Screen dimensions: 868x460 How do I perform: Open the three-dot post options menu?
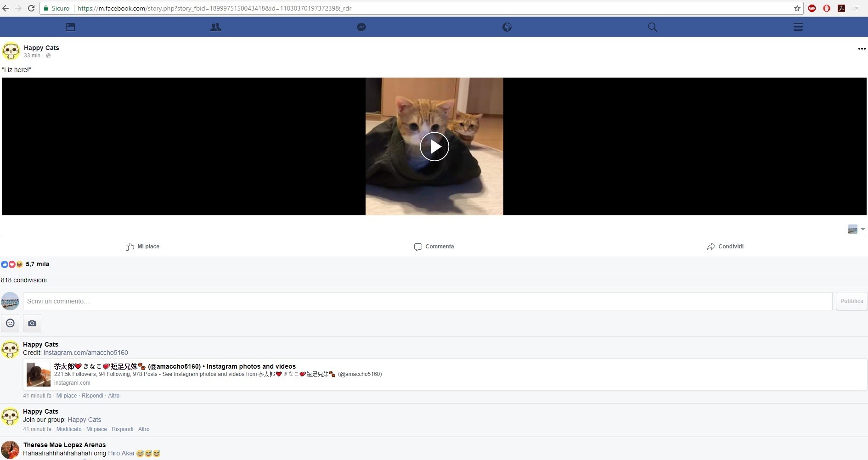click(x=862, y=49)
